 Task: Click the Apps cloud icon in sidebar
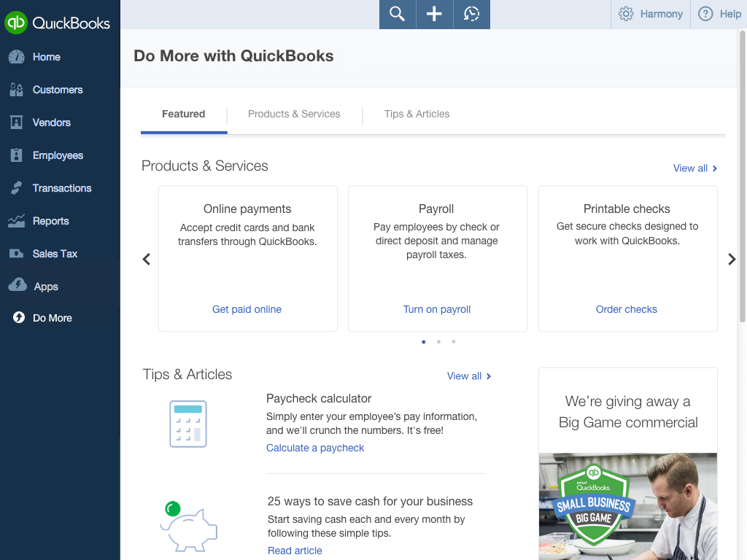pyautogui.click(x=18, y=286)
